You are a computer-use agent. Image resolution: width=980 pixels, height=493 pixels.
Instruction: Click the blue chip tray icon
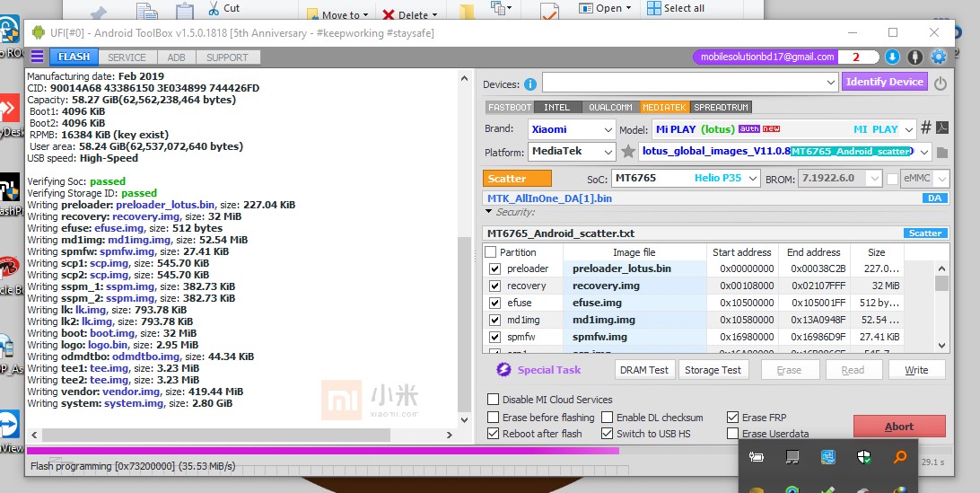click(828, 457)
